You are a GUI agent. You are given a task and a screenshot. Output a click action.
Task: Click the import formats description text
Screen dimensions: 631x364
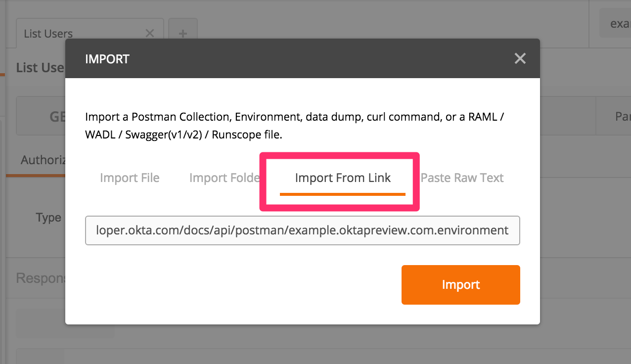pos(295,126)
